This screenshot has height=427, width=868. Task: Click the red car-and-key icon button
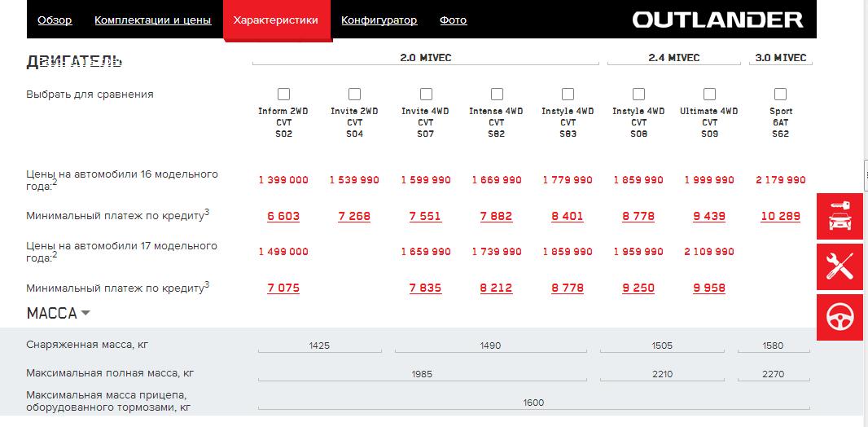point(840,216)
